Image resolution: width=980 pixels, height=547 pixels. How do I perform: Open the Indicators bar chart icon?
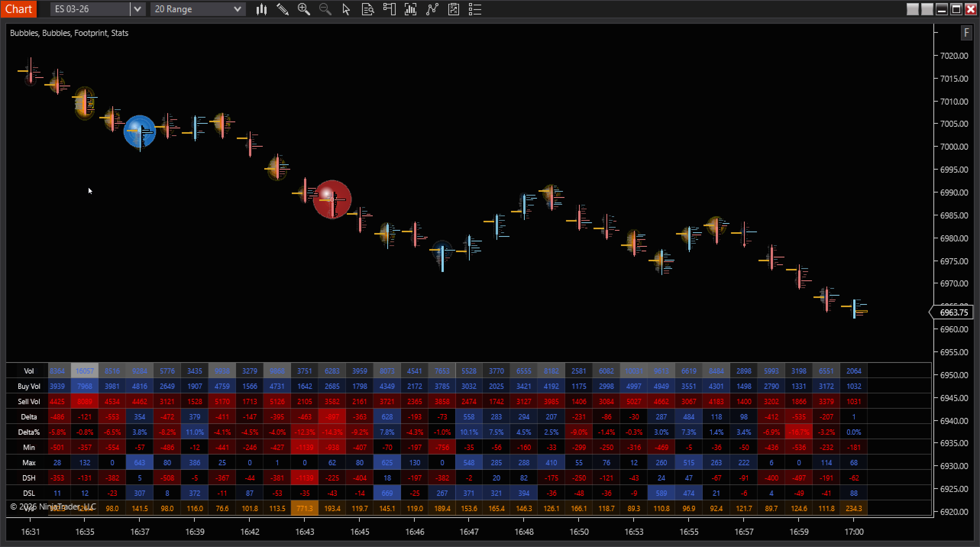[411, 9]
